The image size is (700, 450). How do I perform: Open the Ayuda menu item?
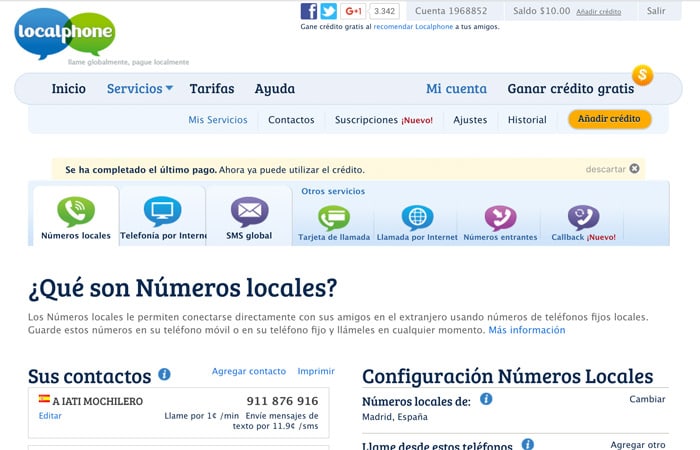pyautogui.click(x=275, y=89)
